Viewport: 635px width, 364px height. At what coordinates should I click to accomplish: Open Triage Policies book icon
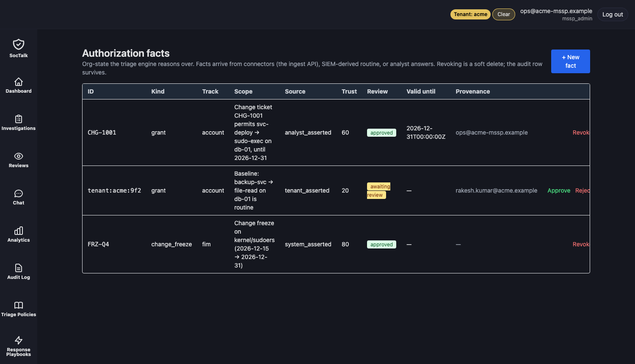(x=19, y=305)
